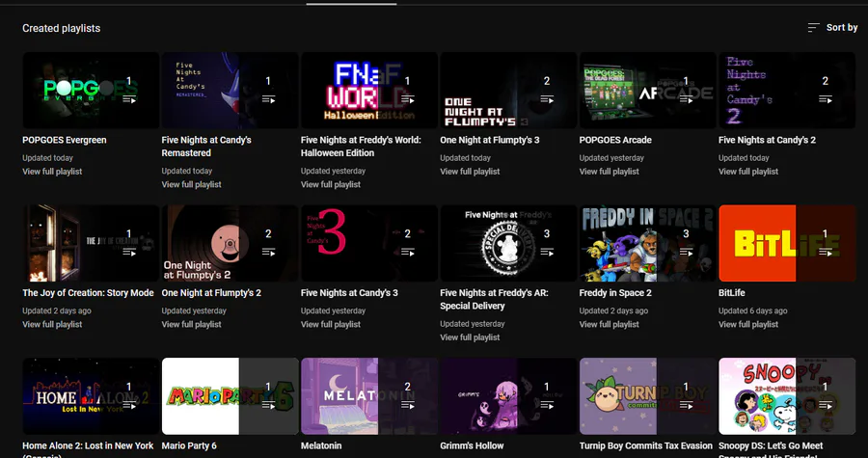Open the BitLife title link

tap(732, 292)
